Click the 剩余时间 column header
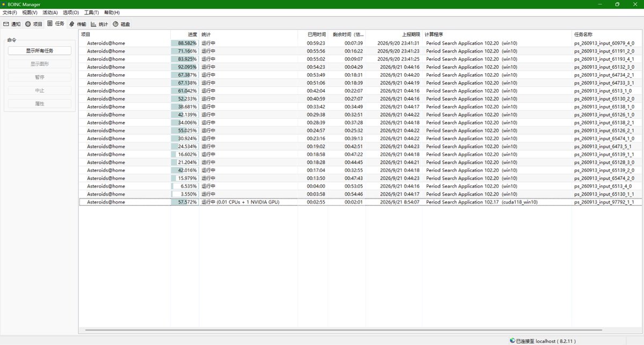The height and width of the screenshot is (345, 644). [347, 34]
